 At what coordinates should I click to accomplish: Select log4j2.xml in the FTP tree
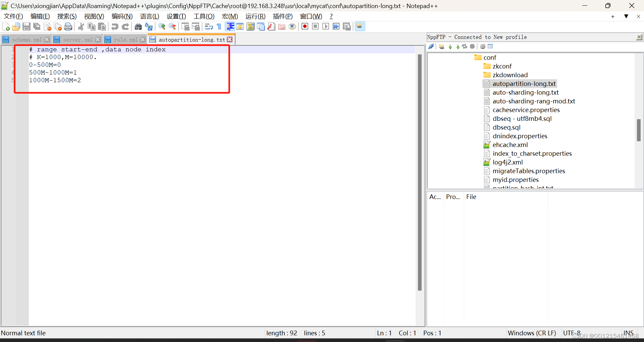[507, 162]
